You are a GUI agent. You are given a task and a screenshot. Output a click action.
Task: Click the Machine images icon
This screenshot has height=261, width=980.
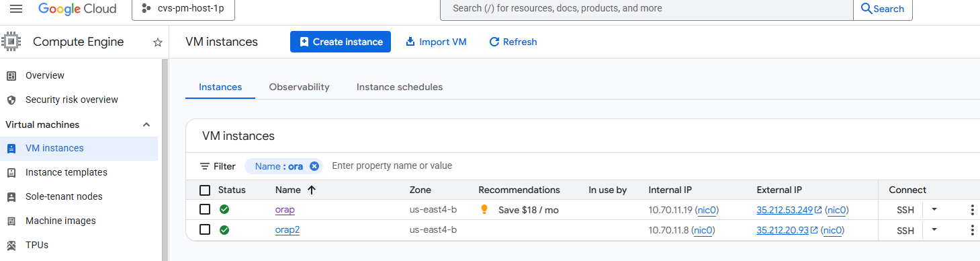click(x=11, y=221)
